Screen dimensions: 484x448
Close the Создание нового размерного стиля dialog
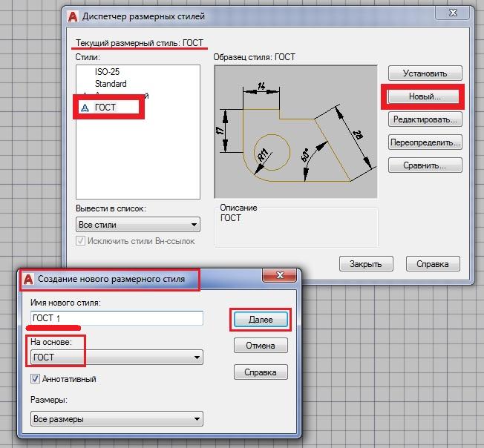[281, 277]
